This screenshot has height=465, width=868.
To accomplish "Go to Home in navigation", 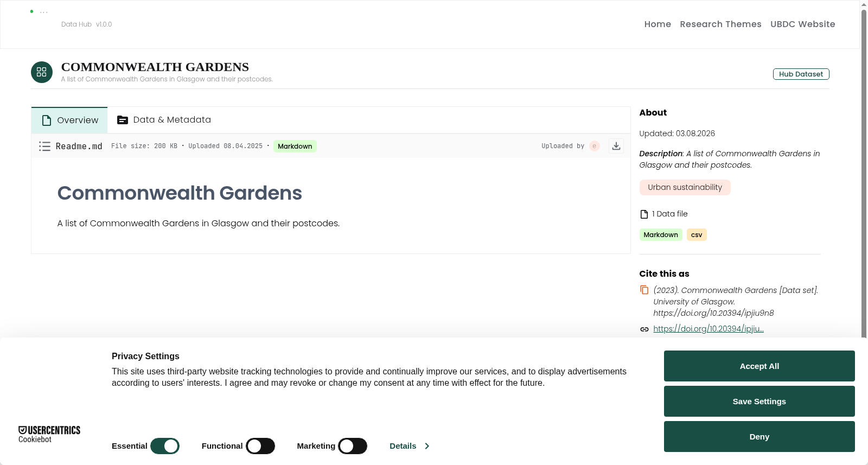I will [x=658, y=24].
